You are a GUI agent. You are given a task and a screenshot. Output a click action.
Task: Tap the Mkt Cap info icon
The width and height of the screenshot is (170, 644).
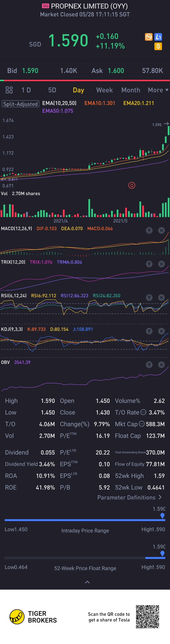tap(142, 424)
